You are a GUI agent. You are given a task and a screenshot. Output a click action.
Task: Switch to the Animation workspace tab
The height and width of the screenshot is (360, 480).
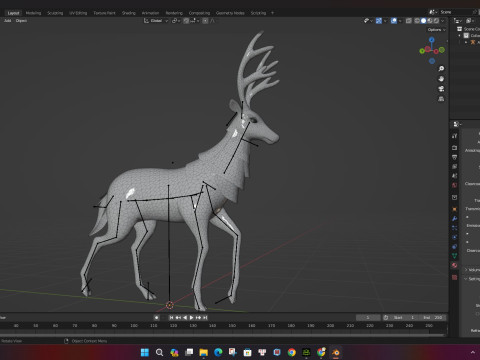click(150, 13)
